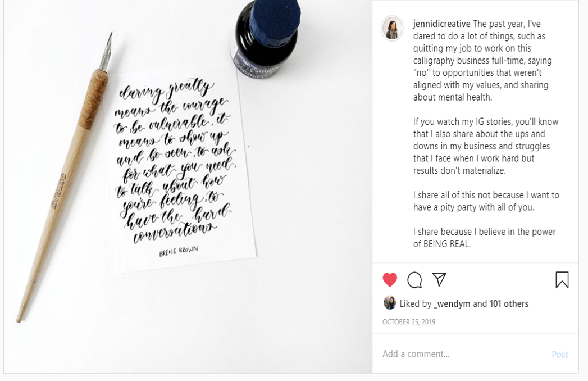Visit the jennidicreative username link
The height and width of the screenshot is (381, 588).
441,24
